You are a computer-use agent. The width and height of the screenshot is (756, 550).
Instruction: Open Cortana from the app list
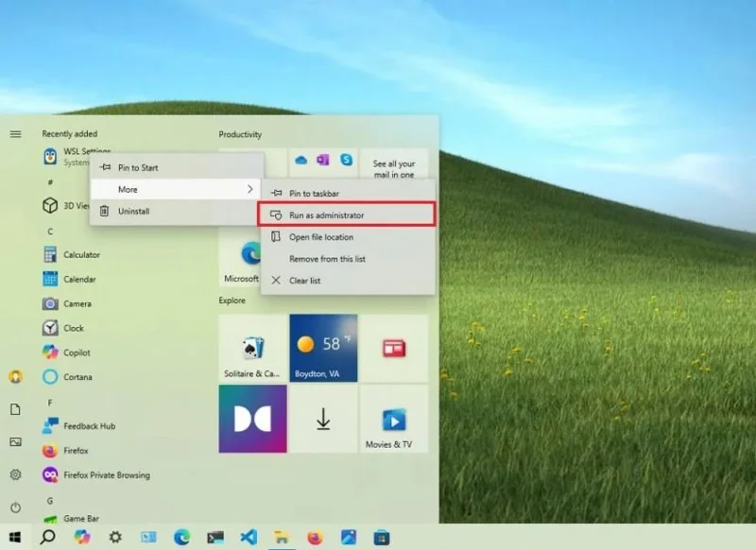tap(67, 377)
